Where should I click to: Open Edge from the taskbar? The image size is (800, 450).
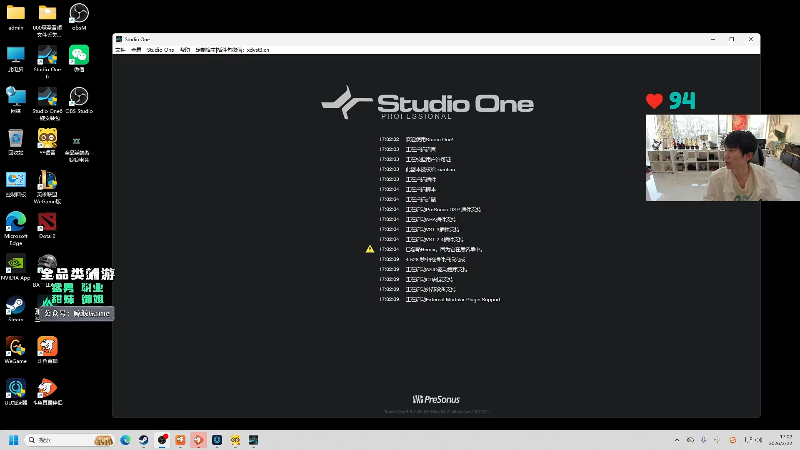tap(125, 440)
